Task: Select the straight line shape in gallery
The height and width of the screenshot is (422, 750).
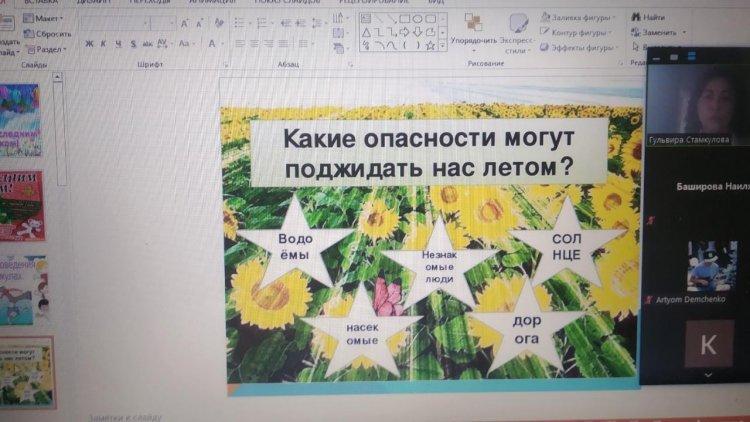Action: coord(379,19)
